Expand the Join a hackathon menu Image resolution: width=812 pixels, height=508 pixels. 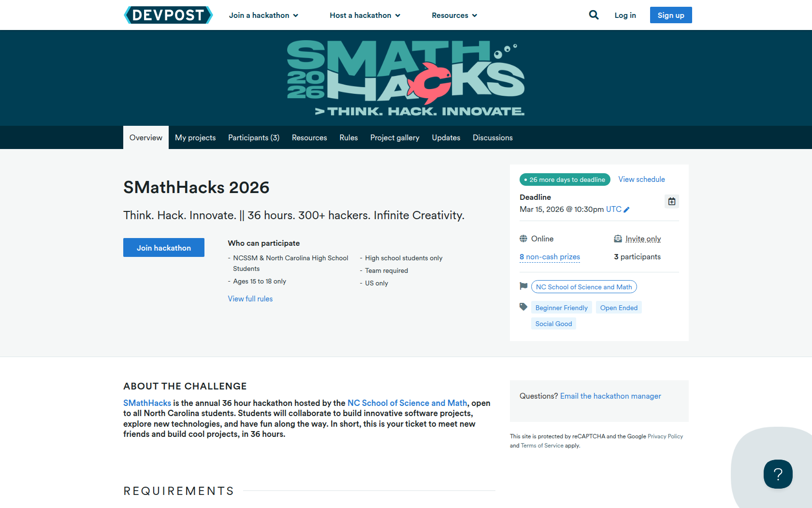tap(263, 15)
